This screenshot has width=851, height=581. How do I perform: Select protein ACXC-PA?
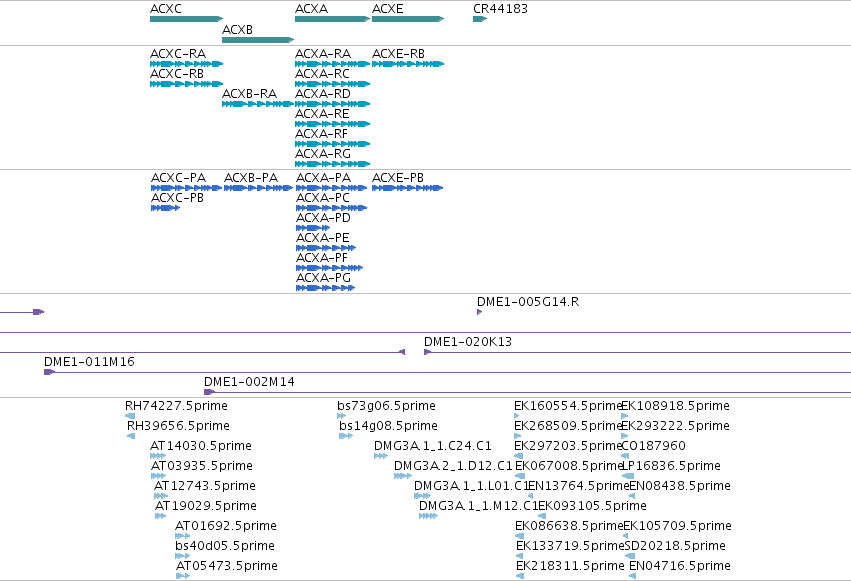point(186,188)
